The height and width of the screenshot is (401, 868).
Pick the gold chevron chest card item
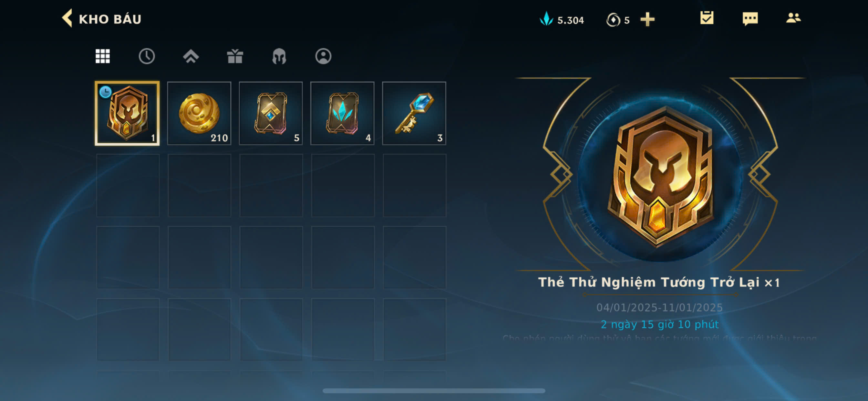coord(271,113)
